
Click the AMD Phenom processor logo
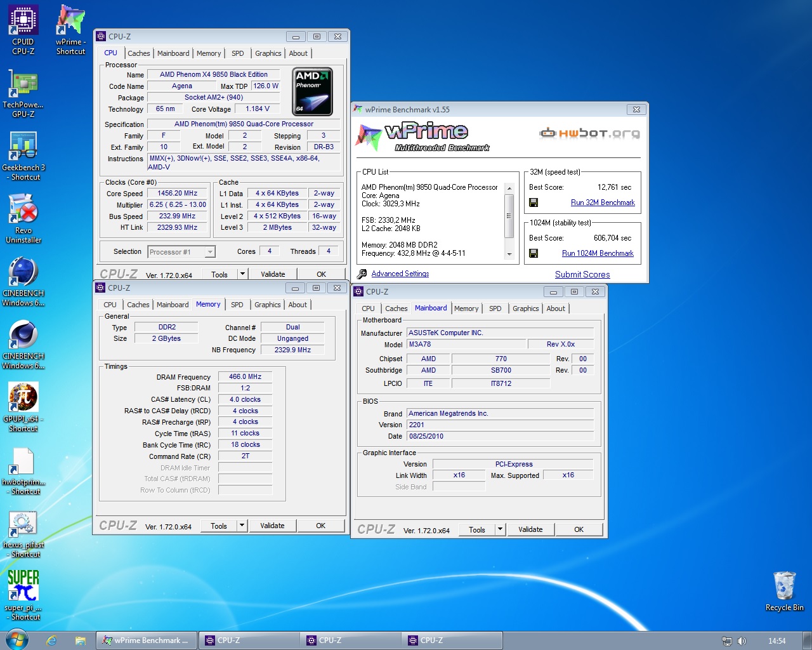pos(313,92)
